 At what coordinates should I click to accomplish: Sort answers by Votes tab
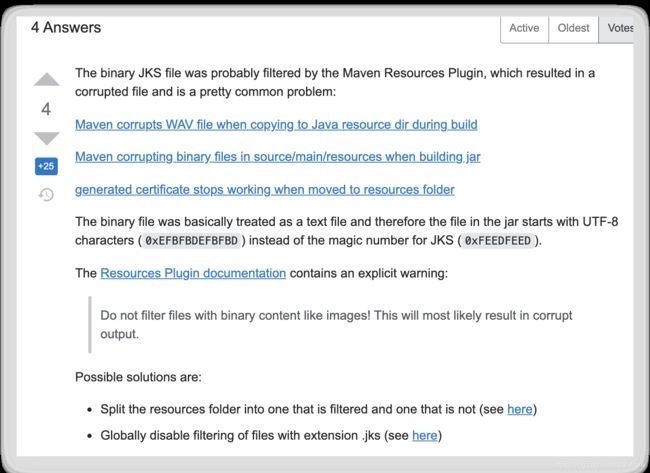[618, 28]
